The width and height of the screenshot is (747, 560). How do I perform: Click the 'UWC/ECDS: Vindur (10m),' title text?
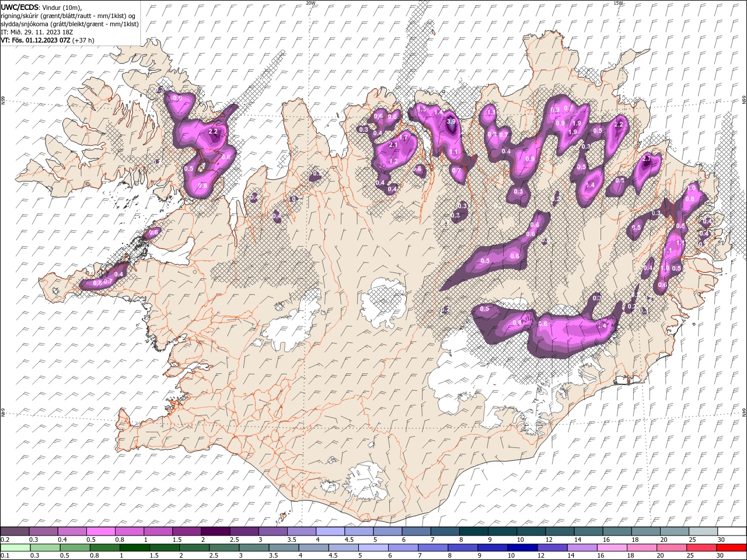point(42,7)
